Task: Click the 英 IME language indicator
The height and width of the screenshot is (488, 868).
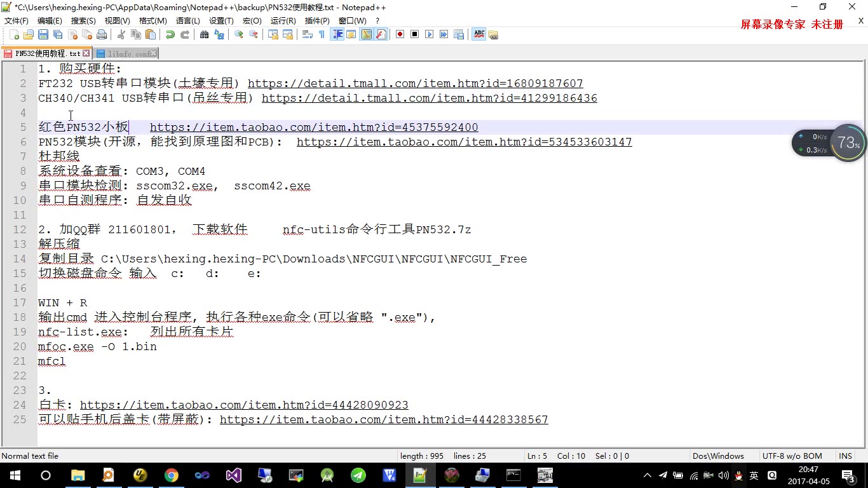Action: [754, 475]
